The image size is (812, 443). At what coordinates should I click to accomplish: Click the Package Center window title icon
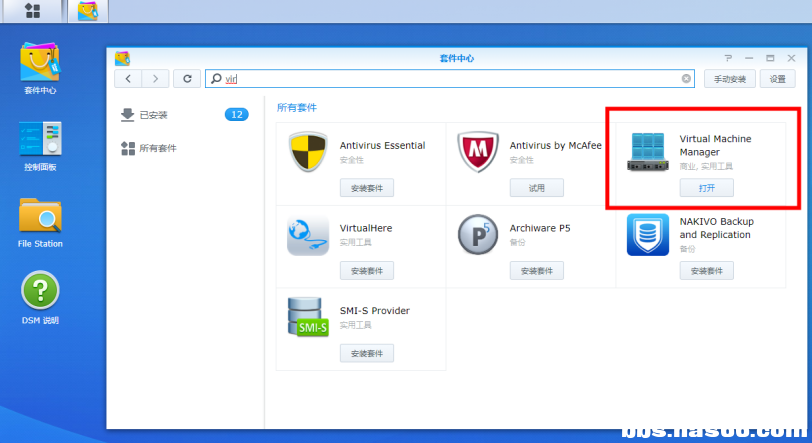point(123,58)
